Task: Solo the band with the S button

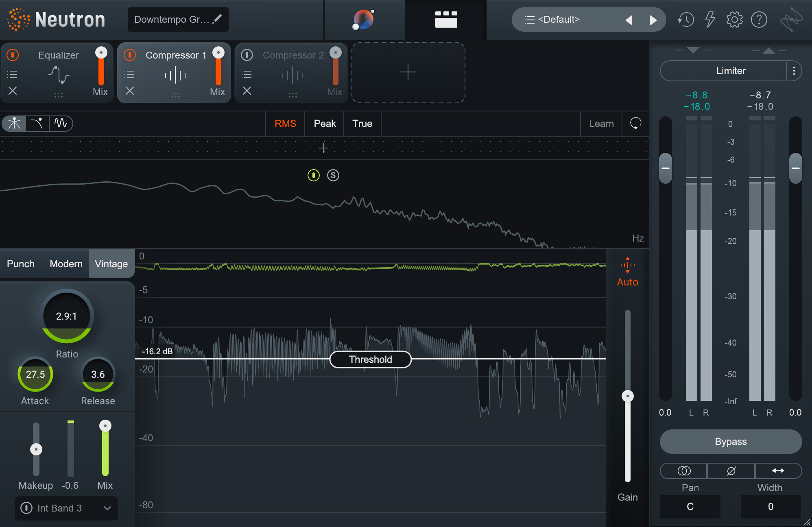Action: (x=333, y=175)
